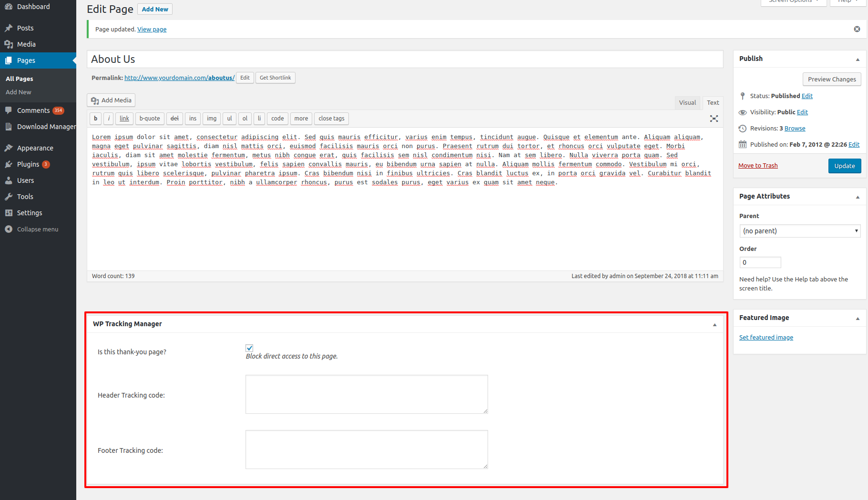
Task: Edit the Published on date
Action: [x=854, y=145]
